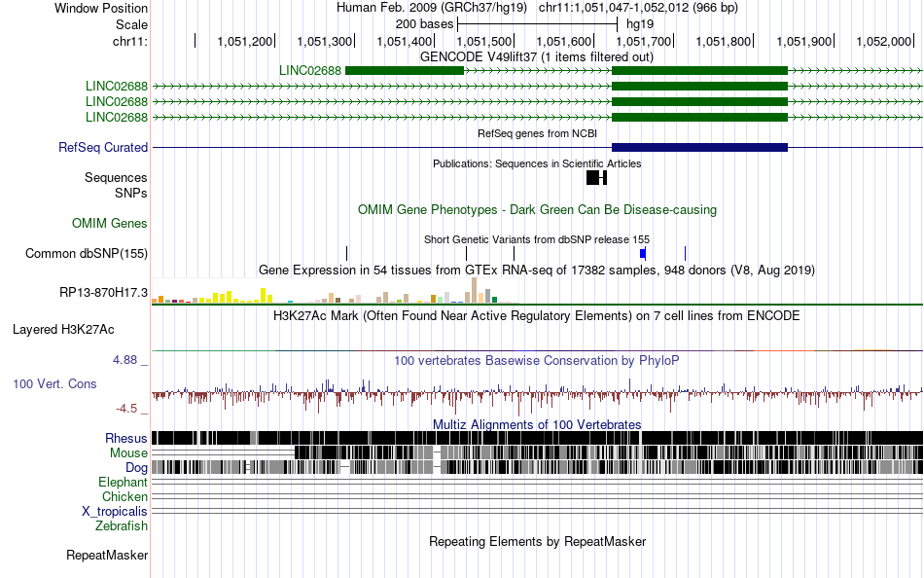Click the Rhesus alignment label
This screenshot has height=578, width=924.
pos(126,438)
